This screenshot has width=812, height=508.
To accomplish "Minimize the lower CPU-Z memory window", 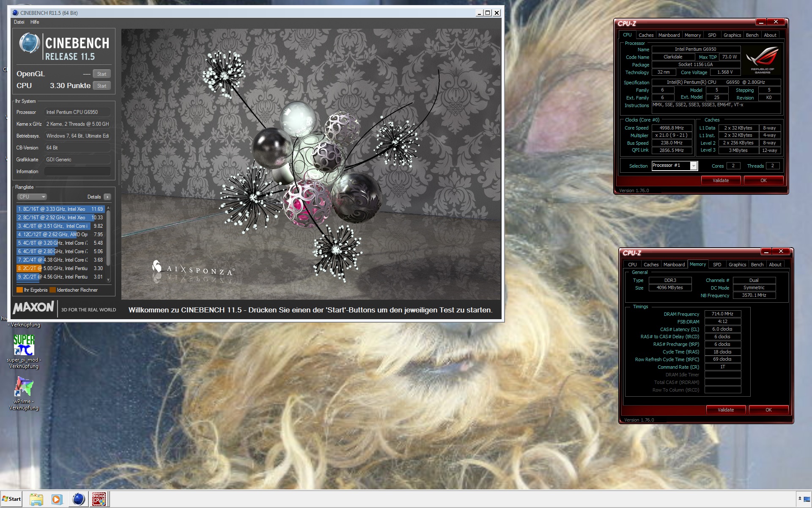I will (766, 251).
